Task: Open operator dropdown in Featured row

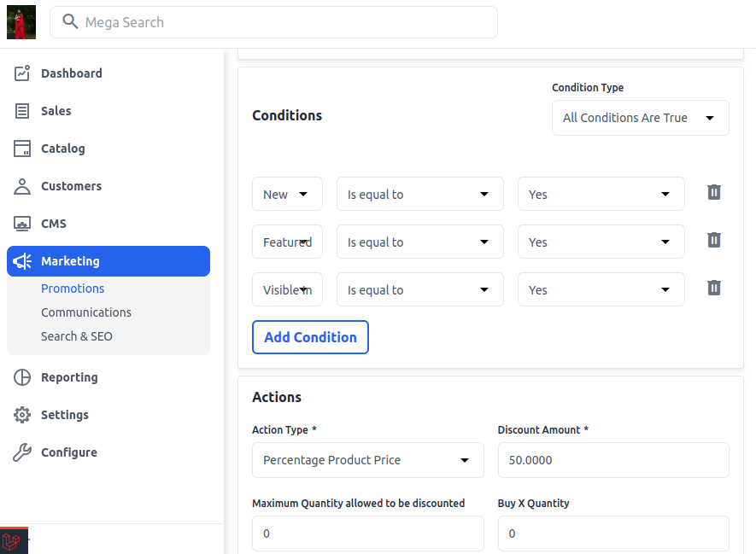Action: point(420,242)
